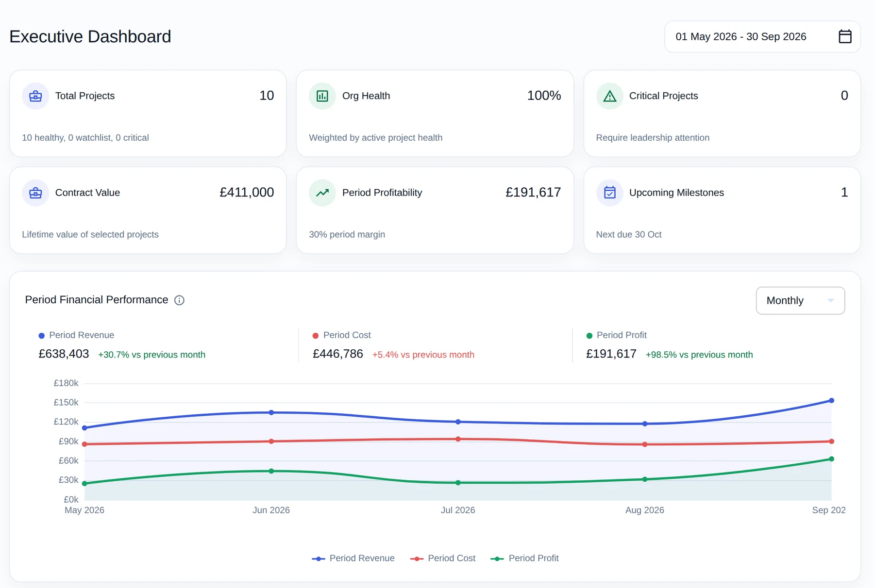Select the Aug 2026 Period Profit data point
The width and height of the screenshot is (874, 588).
tap(645, 479)
